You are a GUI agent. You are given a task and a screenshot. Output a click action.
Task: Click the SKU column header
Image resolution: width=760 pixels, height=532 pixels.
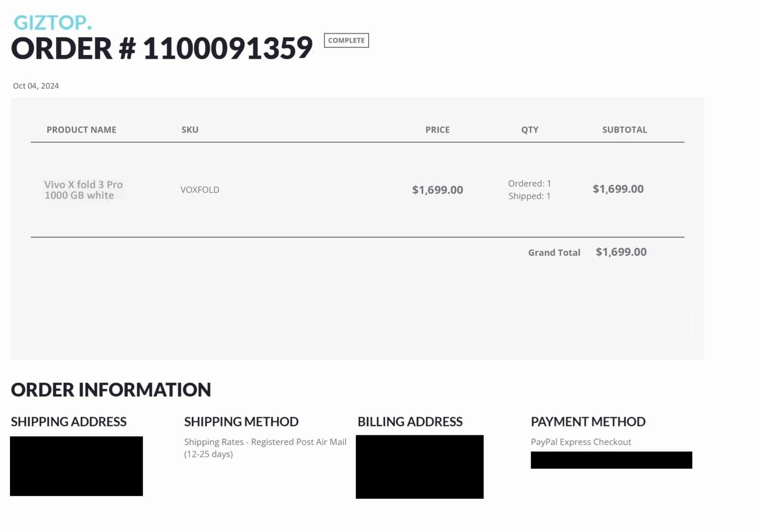190,130
